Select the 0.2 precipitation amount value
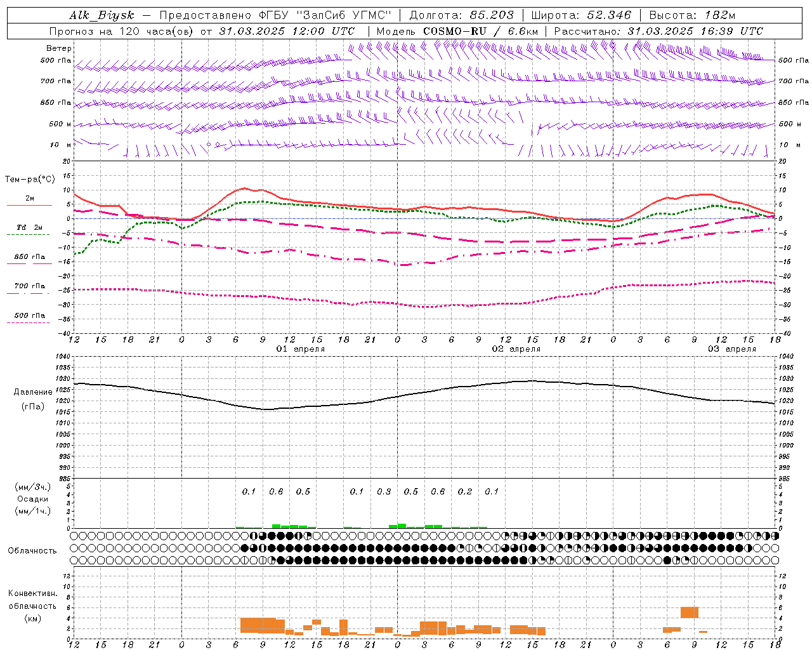Image resolution: width=812 pixels, height=650 pixels. [x=465, y=491]
